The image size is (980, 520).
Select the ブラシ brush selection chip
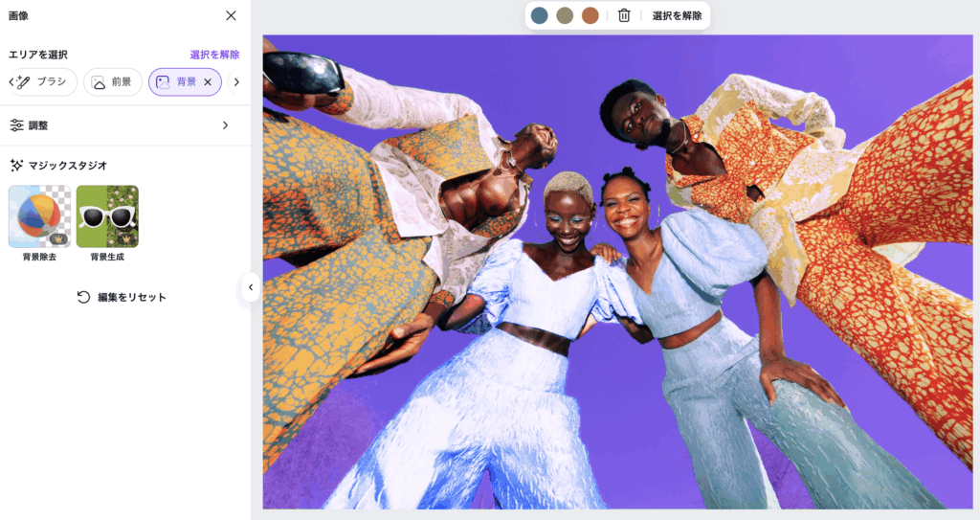pyautogui.click(x=44, y=82)
